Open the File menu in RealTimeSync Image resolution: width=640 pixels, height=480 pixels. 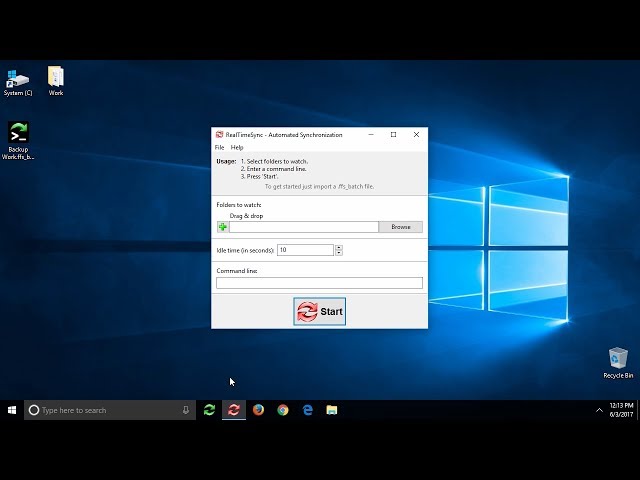tap(220, 147)
